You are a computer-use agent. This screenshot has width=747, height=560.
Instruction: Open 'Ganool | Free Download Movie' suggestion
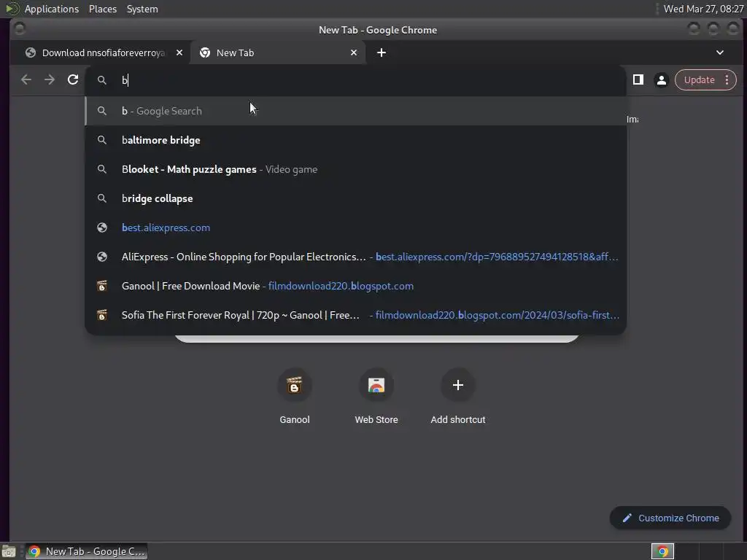[x=355, y=286]
